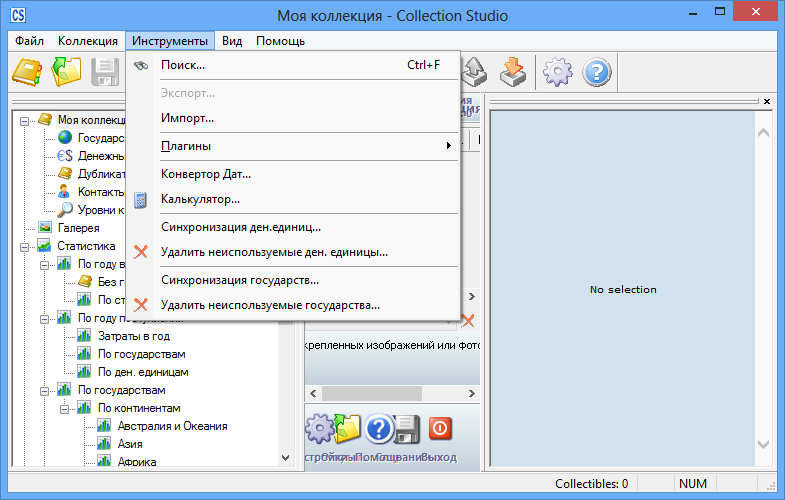Image resolution: width=785 pixels, height=500 pixels.
Task: Click the Collection Studio CS title bar icon
Action: [x=18, y=15]
